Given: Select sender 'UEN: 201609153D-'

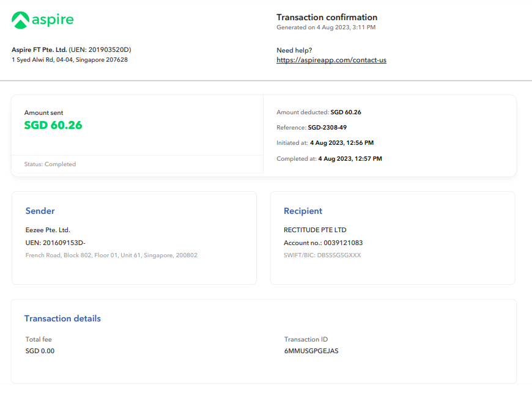Looking at the screenshot, I should click(55, 243).
